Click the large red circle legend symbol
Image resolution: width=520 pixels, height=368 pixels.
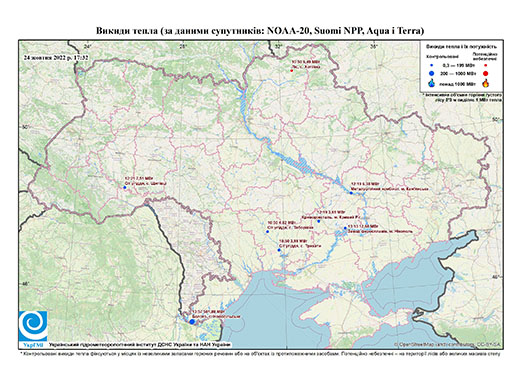pyautogui.click(x=485, y=74)
